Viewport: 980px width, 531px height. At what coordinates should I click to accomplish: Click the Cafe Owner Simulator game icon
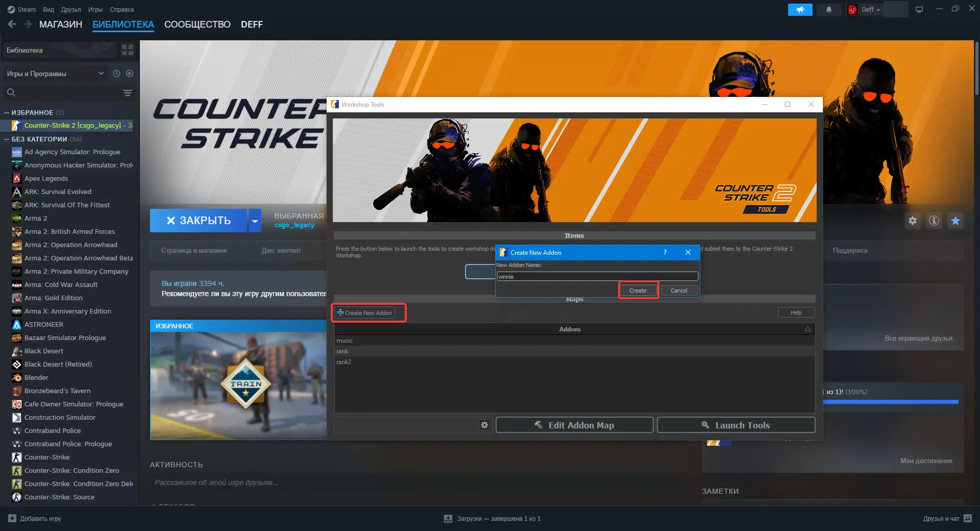17,404
